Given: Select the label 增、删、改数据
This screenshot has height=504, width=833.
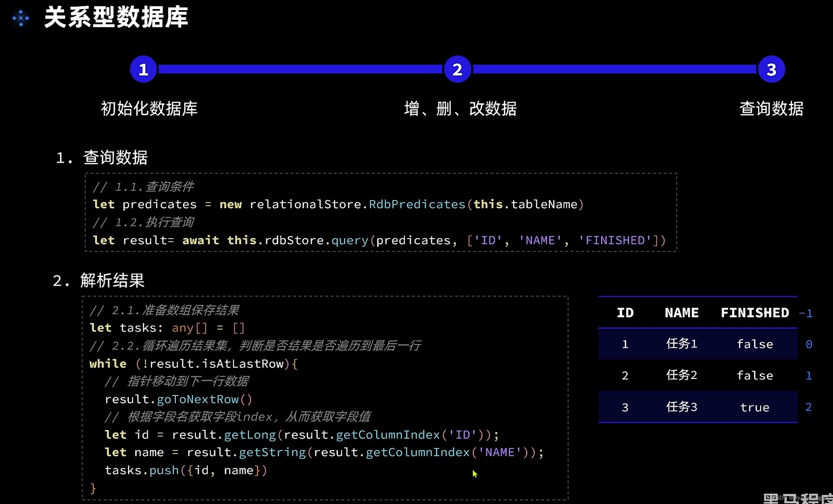Looking at the screenshot, I should point(461,108).
